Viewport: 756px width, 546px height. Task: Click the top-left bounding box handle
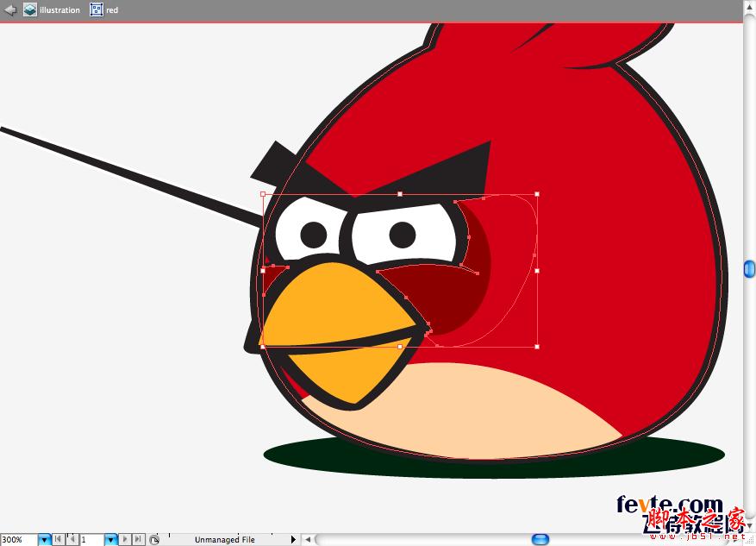pos(263,194)
